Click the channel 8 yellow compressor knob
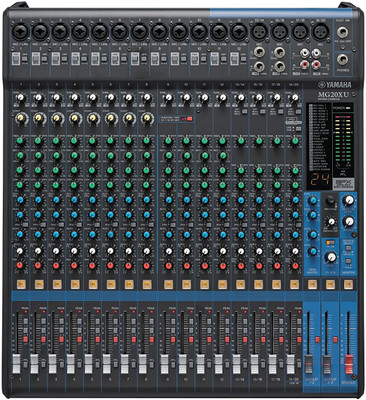Screen dimensions: 366x400 tap(147, 118)
